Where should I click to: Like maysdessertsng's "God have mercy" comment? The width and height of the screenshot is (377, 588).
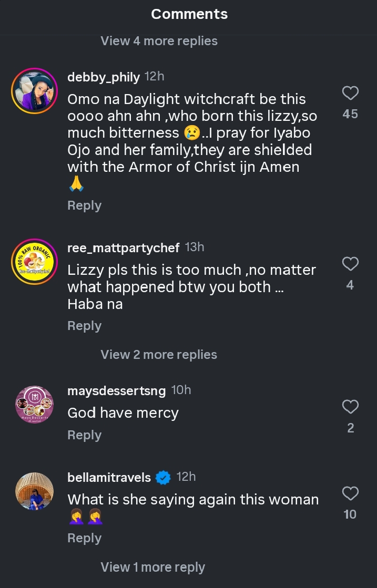click(350, 407)
